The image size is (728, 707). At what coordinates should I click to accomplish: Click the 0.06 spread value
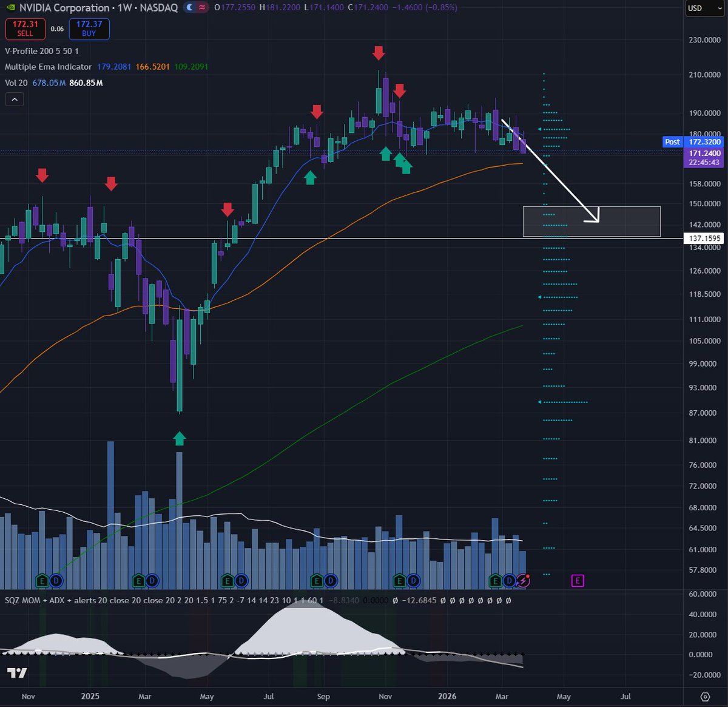(57, 29)
